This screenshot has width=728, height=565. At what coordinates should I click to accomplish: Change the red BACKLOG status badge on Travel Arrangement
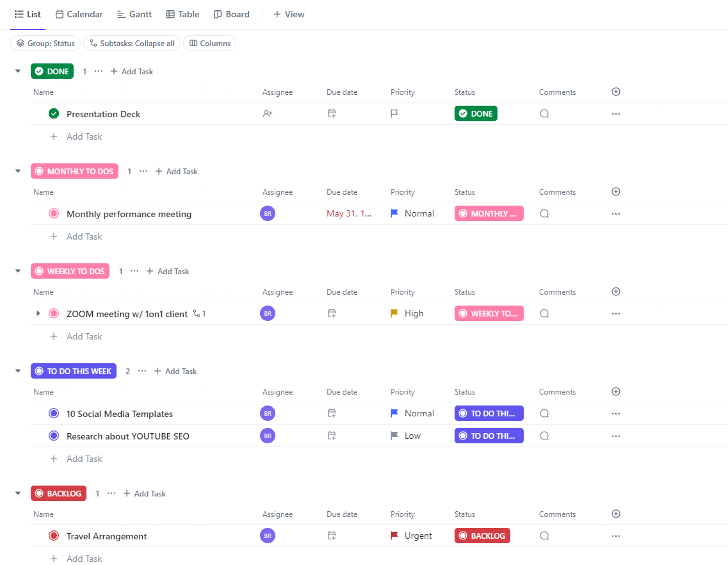[482, 536]
